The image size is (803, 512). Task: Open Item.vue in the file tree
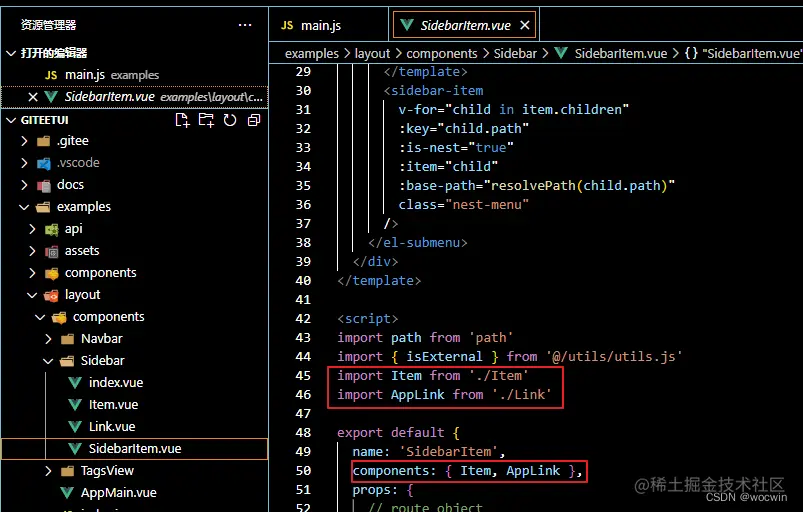coord(113,404)
